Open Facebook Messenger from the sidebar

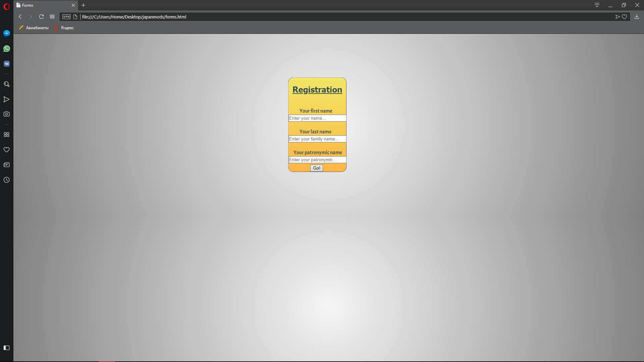tap(6, 33)
